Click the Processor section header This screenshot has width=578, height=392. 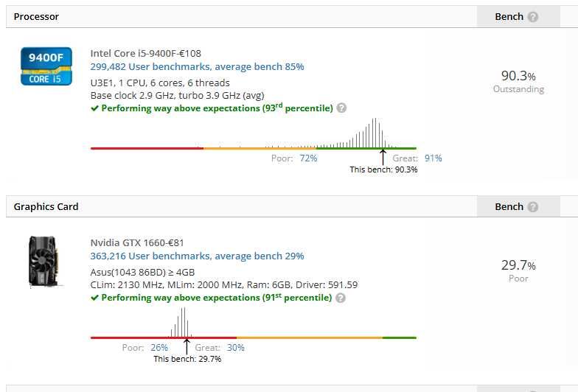(x=36, y=17)
